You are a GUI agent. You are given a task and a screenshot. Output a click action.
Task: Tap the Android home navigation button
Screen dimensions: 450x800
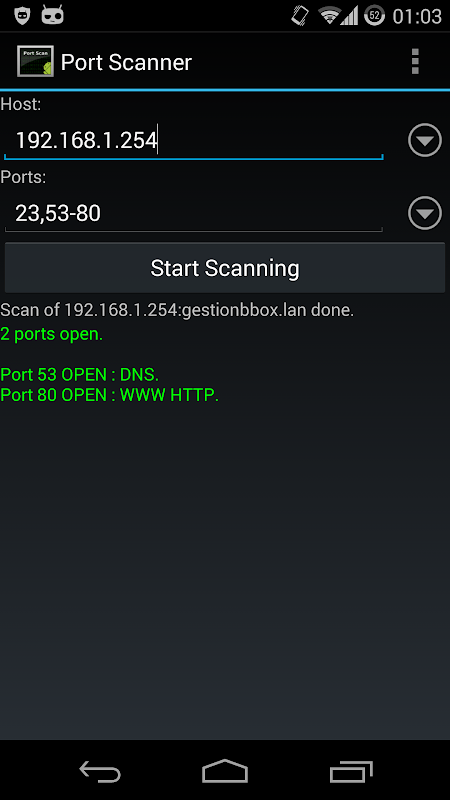coord(225,771)
